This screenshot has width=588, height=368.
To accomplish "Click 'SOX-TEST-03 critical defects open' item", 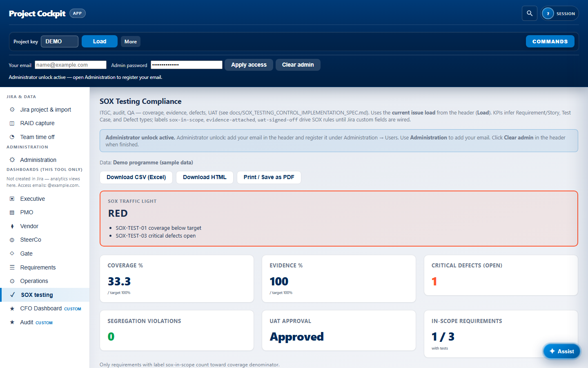I will click(156, 236).
